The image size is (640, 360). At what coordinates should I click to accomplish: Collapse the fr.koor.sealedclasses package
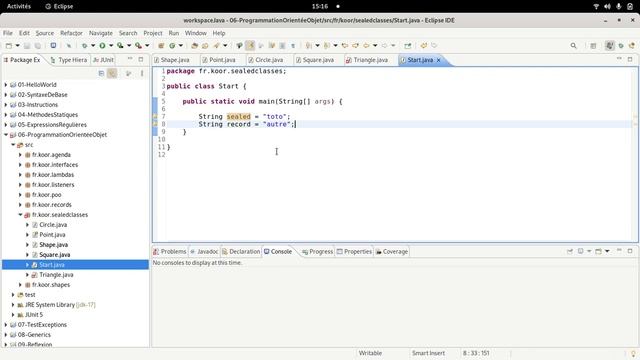[20, 215]
